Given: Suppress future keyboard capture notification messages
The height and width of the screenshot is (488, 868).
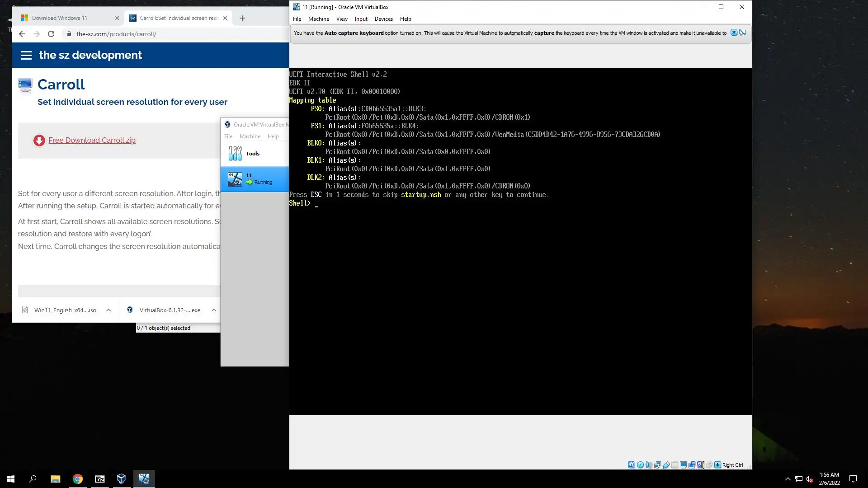Looking at the screenshot, I should (x=742, y=33).
